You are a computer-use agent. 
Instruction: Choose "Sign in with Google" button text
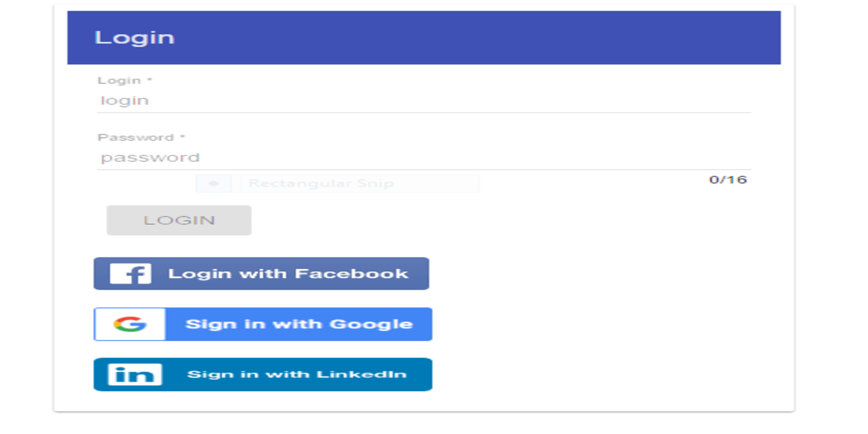coord(299,324)
